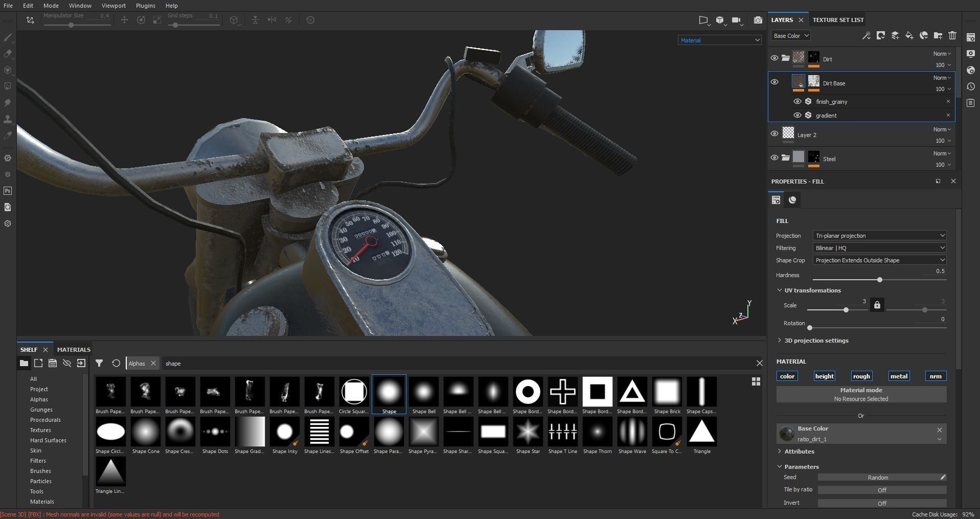The height and width of the screenshot is (519, 980).
Task: Select the Projection tool
Action: point(8,70)
